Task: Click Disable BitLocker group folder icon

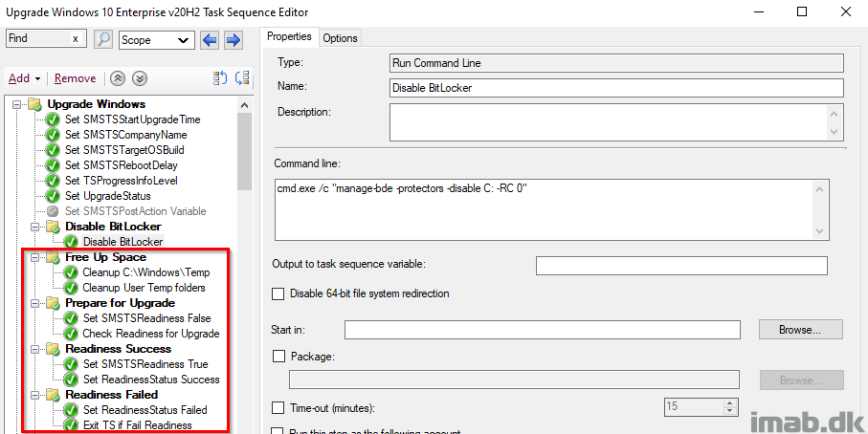Action: [53, 227]
